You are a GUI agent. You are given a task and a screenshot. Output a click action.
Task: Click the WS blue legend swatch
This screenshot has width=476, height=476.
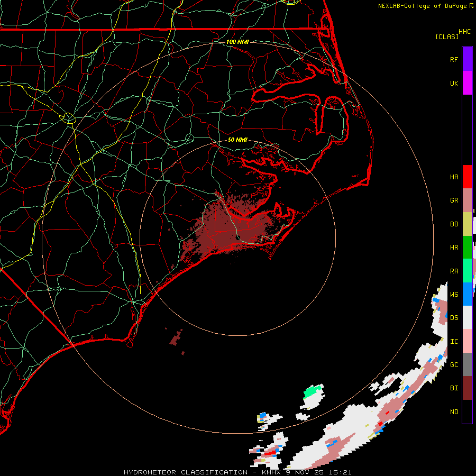(467, 294)
